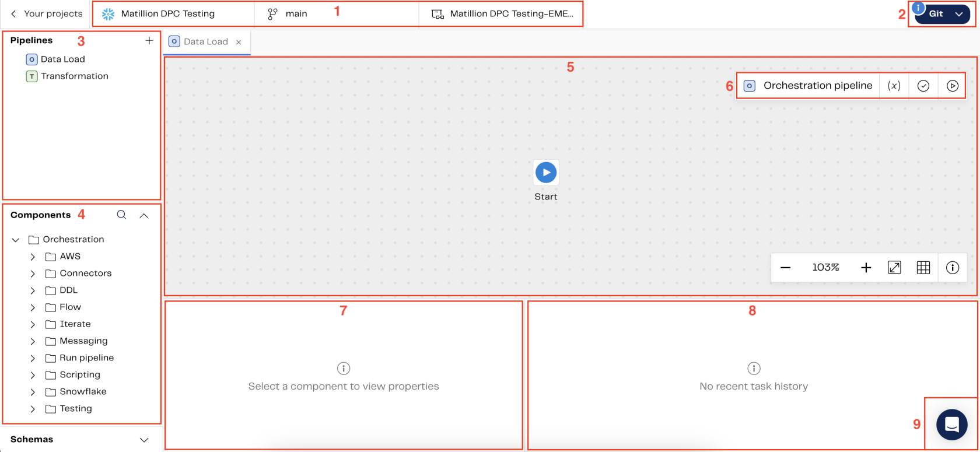
Task: Expand the Messaging folder
Action: [33, 341]
